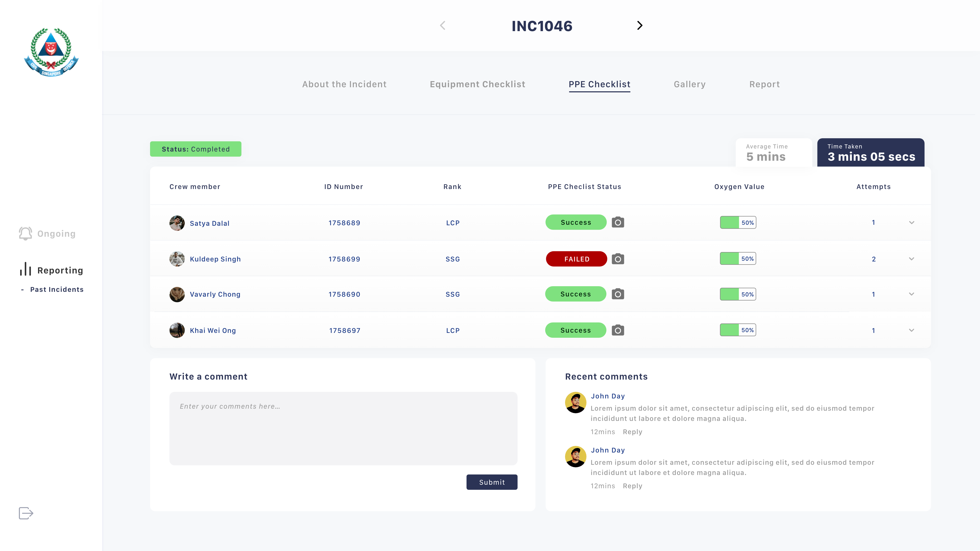Screen dimensions: 980x551
Task: Click ID number 1758699
Action: (344, 259)
